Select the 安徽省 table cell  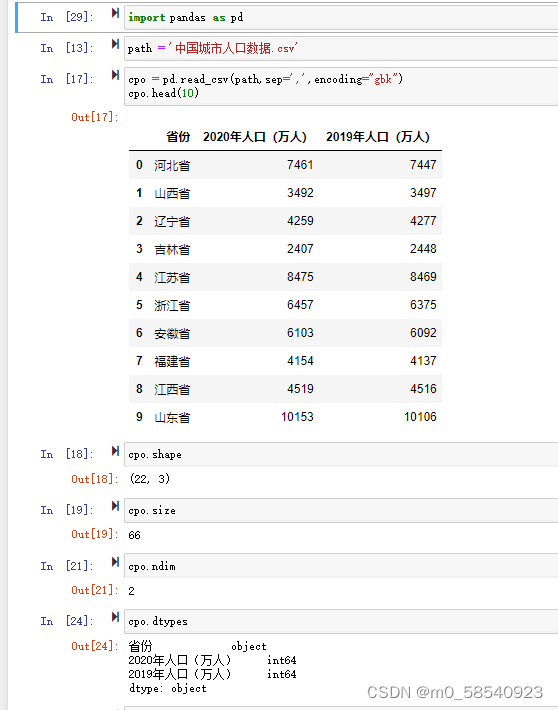[x=172, y=334]
